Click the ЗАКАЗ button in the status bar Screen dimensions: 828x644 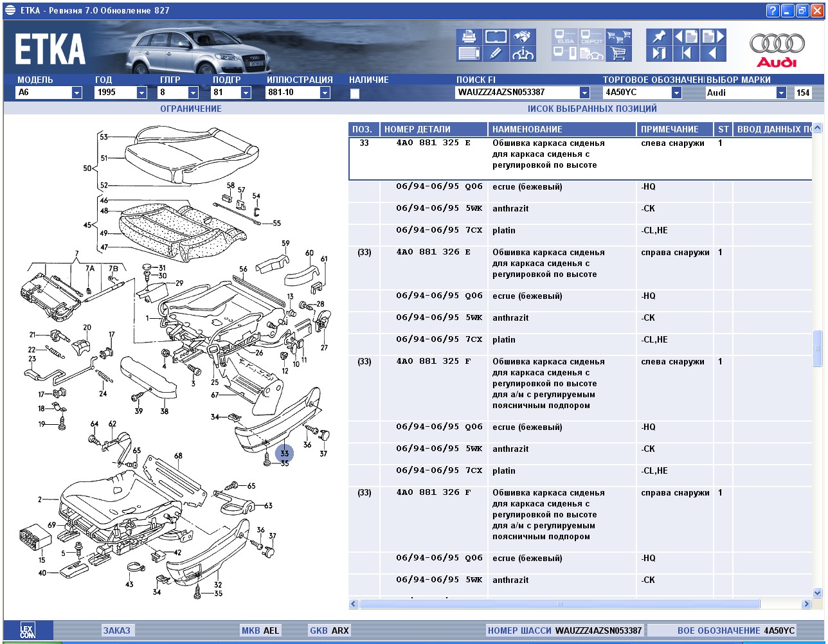(x=116, y=631)
